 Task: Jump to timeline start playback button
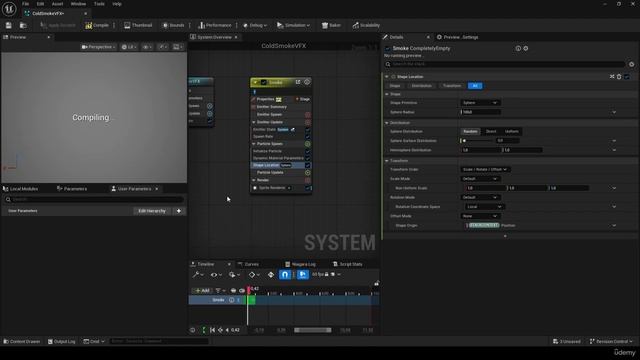click(x=212, y=330)
